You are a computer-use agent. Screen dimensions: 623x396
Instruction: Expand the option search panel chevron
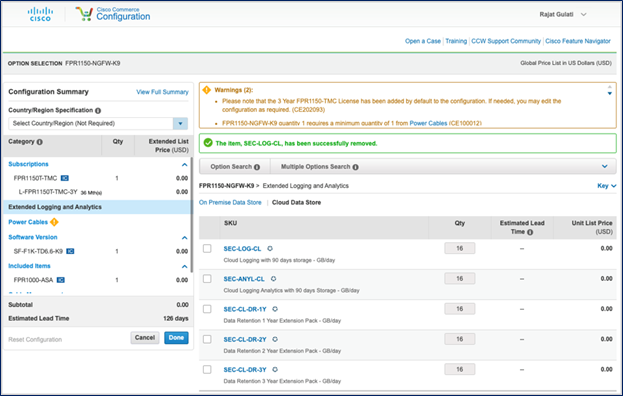tap(604, 166)
